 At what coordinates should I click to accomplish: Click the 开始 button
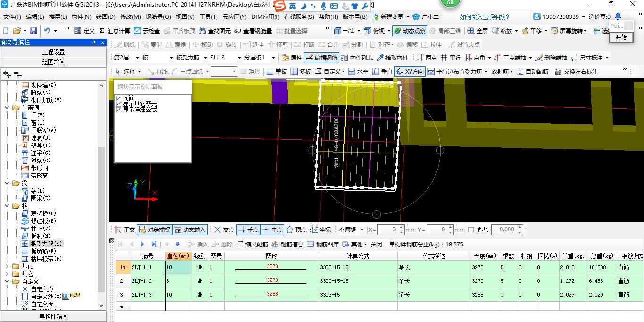[x=621, y=37]
